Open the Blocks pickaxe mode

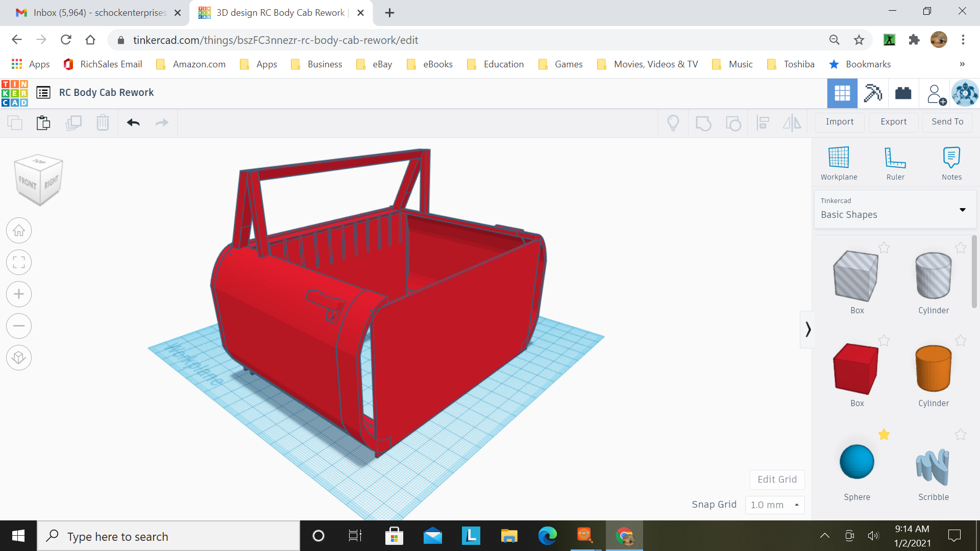coord(873,93)
